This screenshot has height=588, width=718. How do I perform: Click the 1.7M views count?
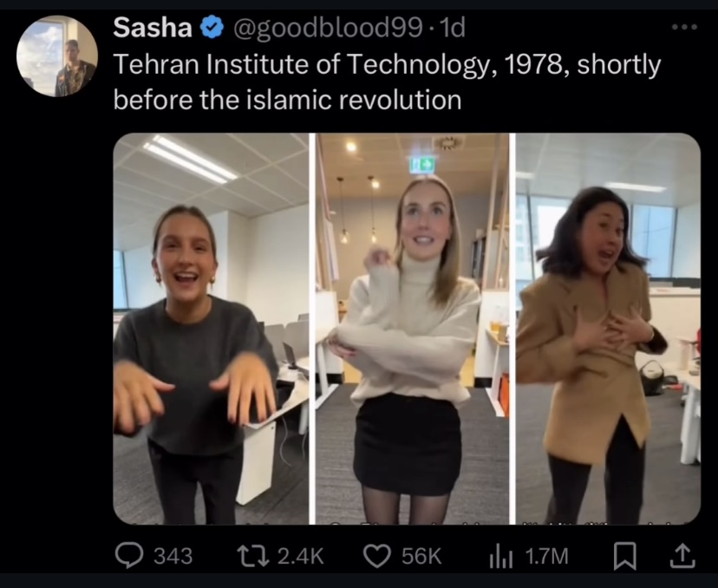click(546, 556)
